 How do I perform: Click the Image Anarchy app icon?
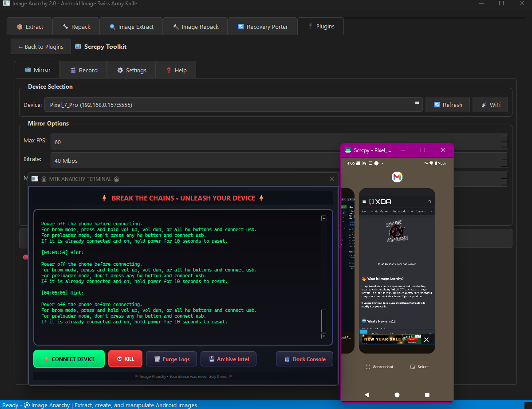[7, 4]
